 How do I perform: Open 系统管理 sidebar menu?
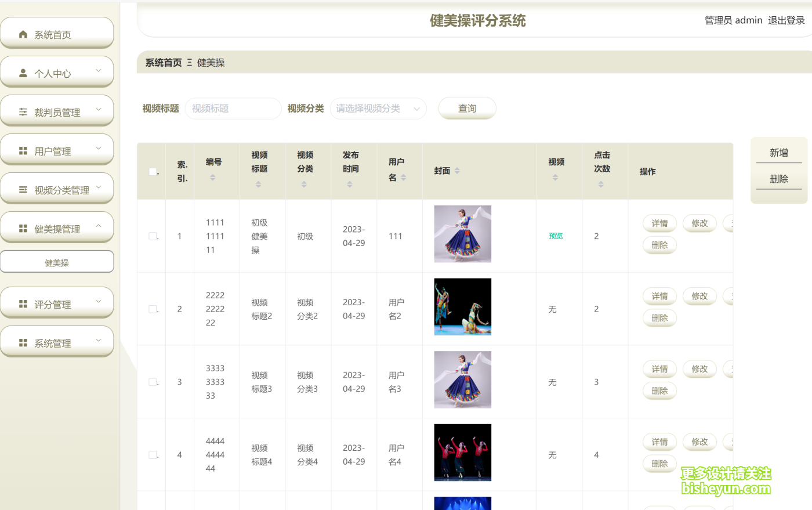tap(57, 342)
